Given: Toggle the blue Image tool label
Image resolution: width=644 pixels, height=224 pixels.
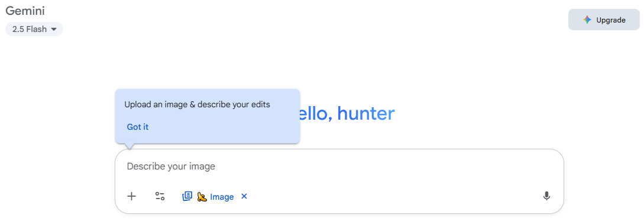Looking at the screenshot, I should point(222,197).
